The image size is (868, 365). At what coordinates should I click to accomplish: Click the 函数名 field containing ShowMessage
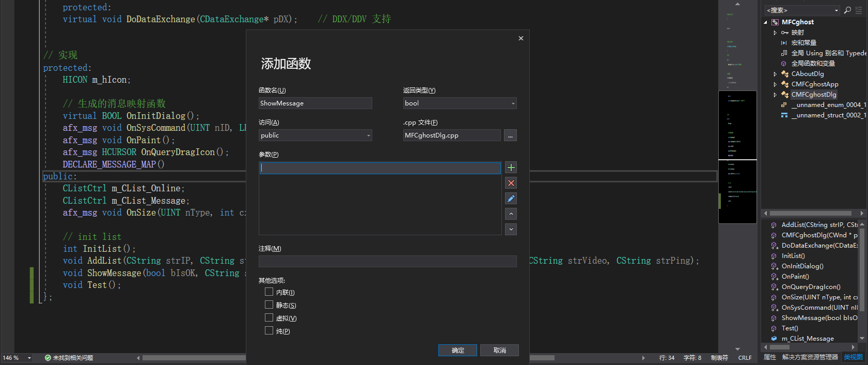tap(315, 103)
